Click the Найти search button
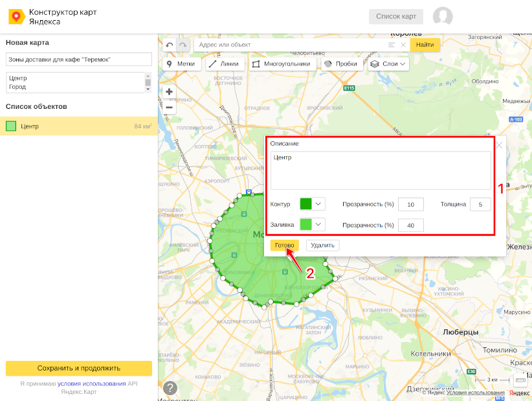 [425, 45]
